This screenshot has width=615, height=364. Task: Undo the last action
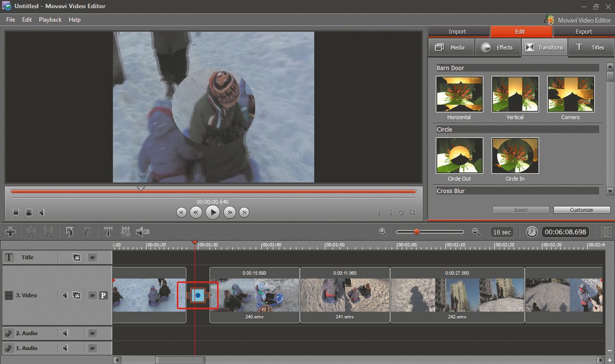coord(70,232)
